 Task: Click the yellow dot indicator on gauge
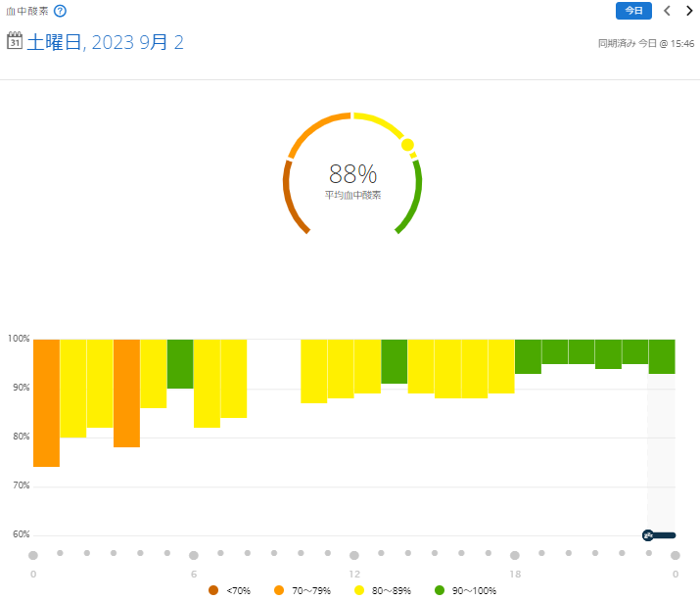[407, 145]
